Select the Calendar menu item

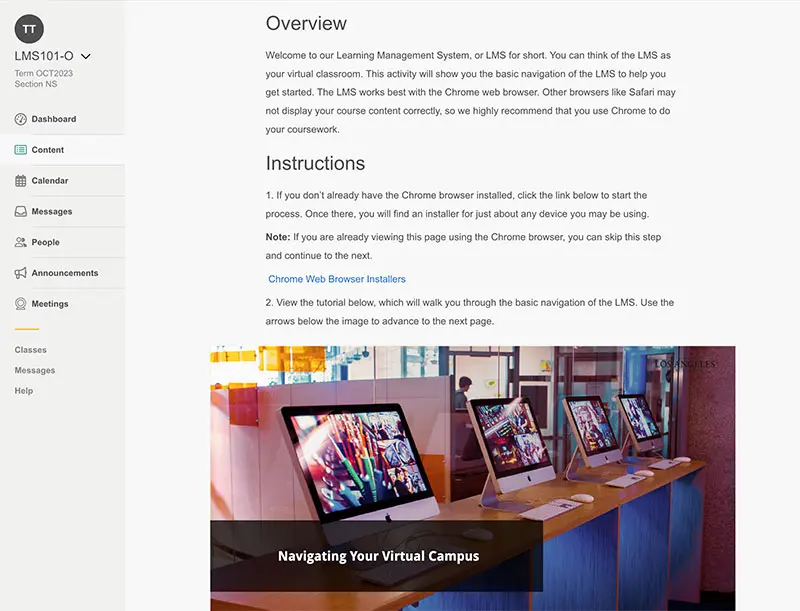pos(49,181)
